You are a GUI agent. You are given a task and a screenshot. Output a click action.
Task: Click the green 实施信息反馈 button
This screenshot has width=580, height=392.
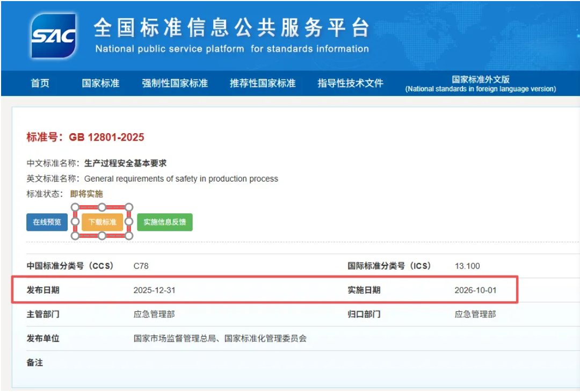coord(165,222)
